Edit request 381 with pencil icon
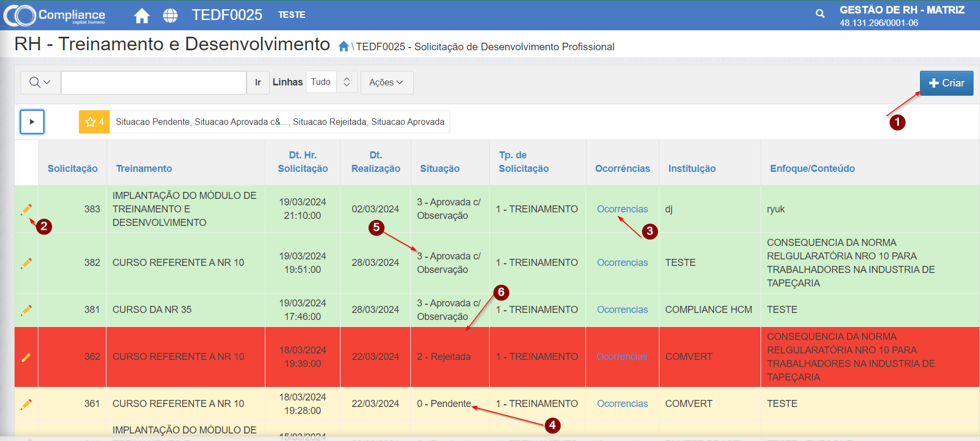The width and height of the screenshot is (980, 441). (x=26, y=310)
